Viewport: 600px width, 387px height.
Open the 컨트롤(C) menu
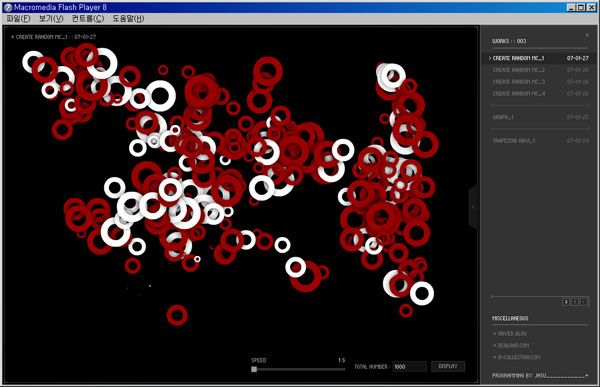point(88,18)
